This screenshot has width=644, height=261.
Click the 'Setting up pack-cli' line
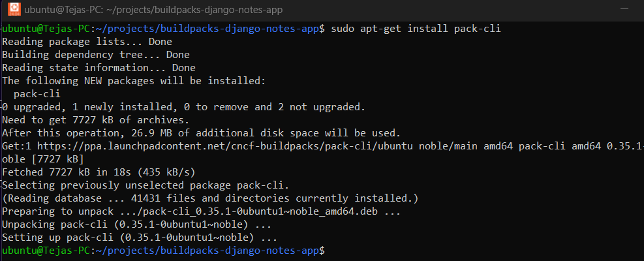(x=140, y=238)
